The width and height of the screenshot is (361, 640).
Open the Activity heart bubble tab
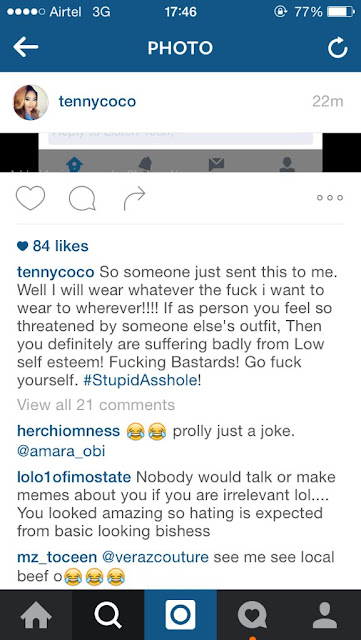click(252, 615)
